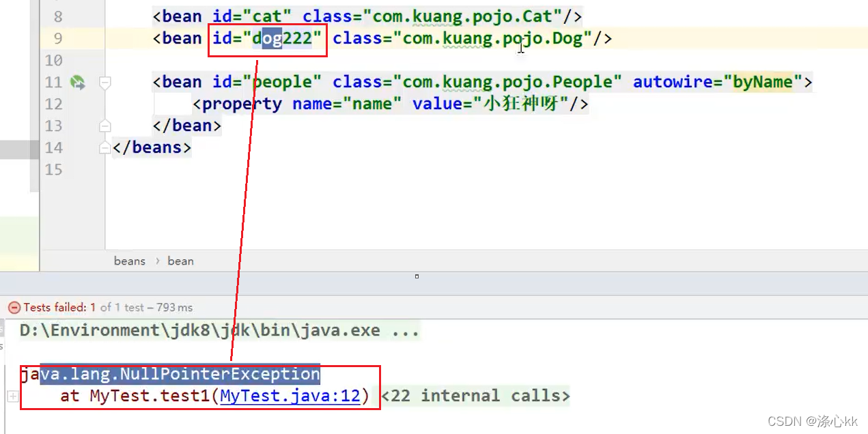Screen dimensions: 868x434
Task: Click the name="name" property attribute
Action: click(x=348, y=104)
